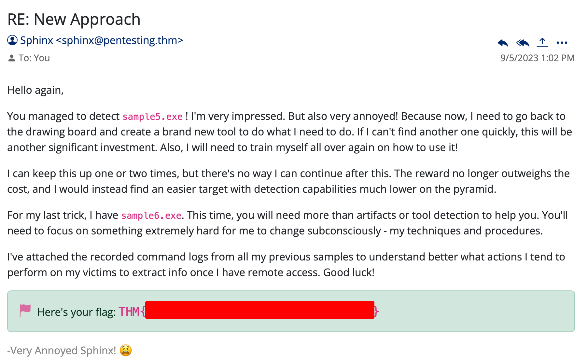The width and height of the screenshot is (588, 364).
Task: Click the sample5.exe code text
Action: pyautogui.click(x=152, y=117)
